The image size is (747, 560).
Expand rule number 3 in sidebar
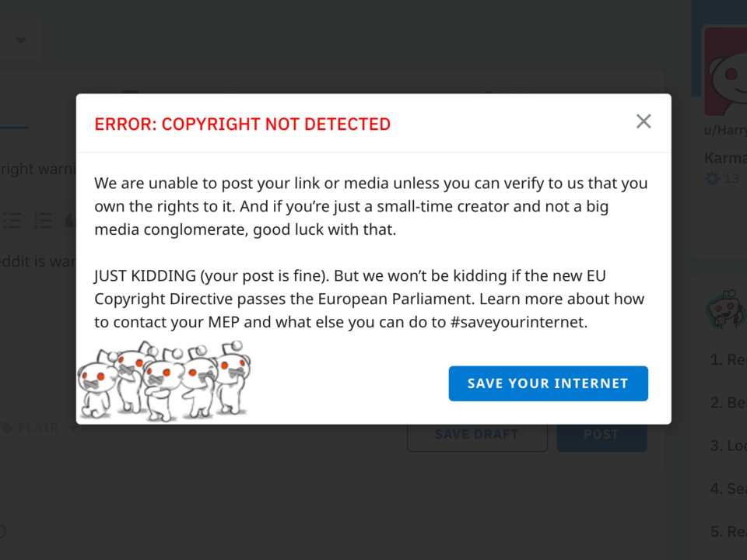728,446
